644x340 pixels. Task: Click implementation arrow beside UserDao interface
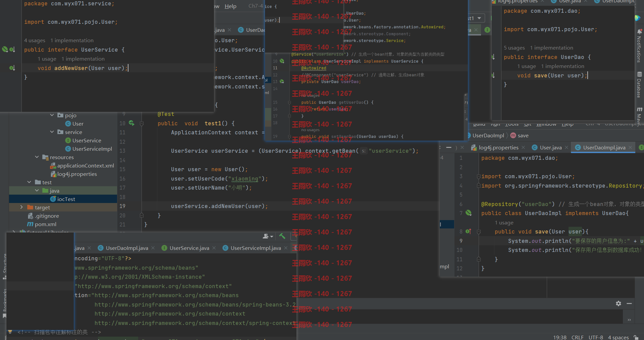(493, 57)
